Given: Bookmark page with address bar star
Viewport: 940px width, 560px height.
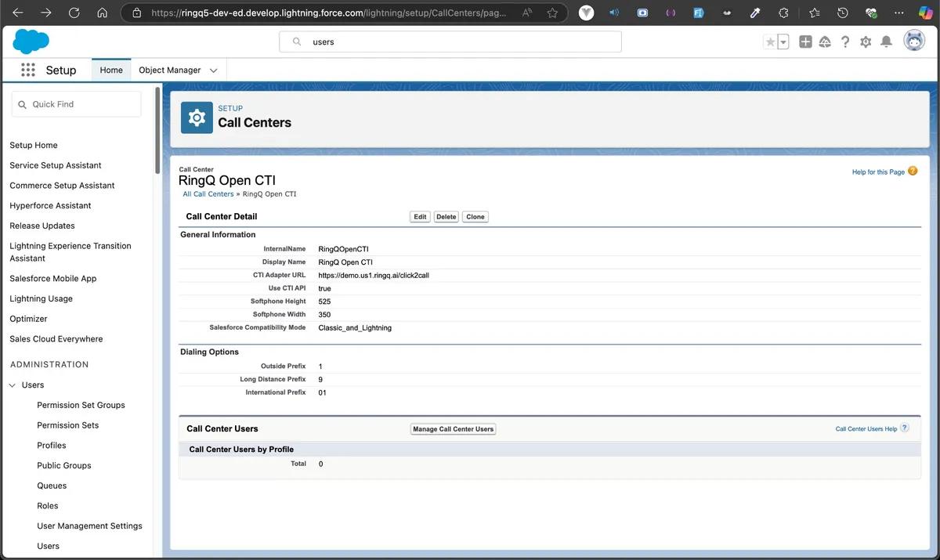Looking at the screenshot, I should (x=552, y=13).
